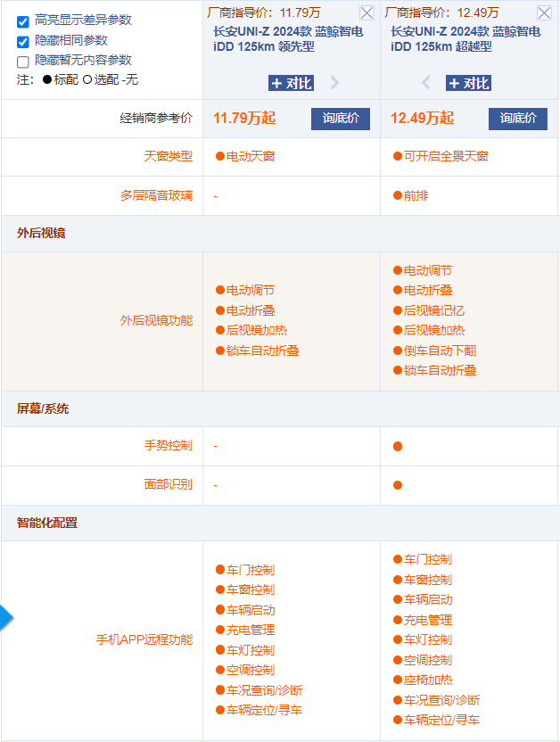
Task: Click the right arrow beside 领先型 对比
Action: click(x=335, y=83)
